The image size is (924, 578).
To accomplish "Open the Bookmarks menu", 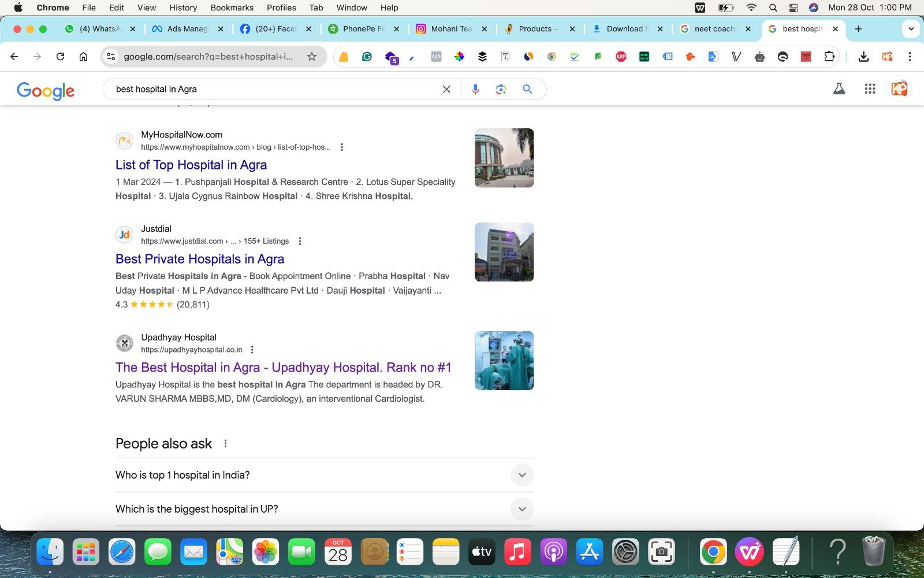I will (232, 8).
